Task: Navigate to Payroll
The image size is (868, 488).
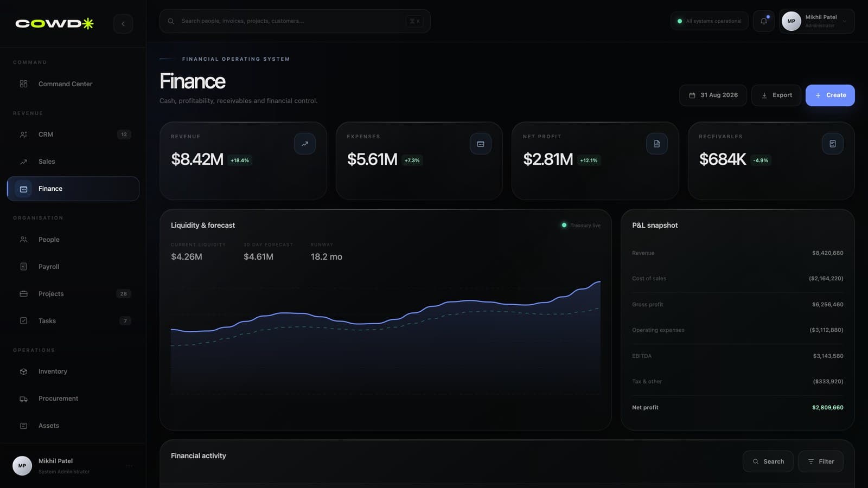Action: coord(73,267)
